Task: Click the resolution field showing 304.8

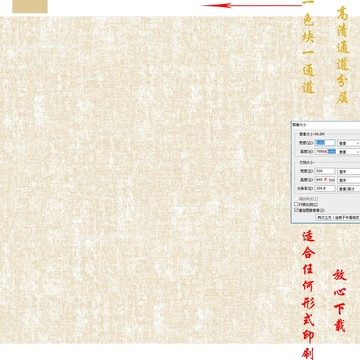Action: (325, 188)
